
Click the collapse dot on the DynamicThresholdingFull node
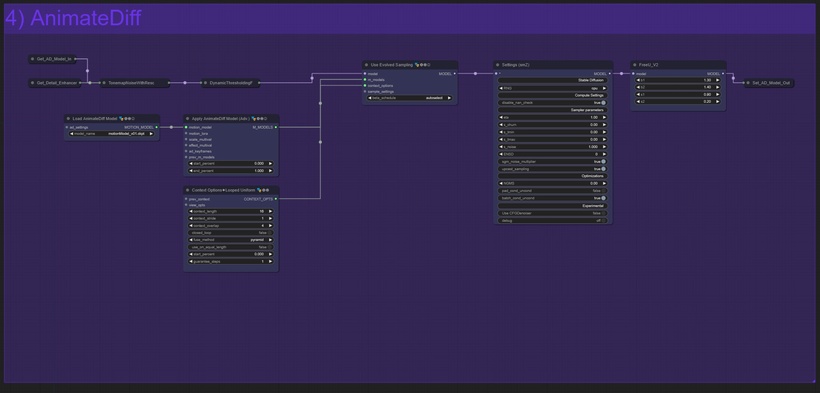click(x=206, y=83)
